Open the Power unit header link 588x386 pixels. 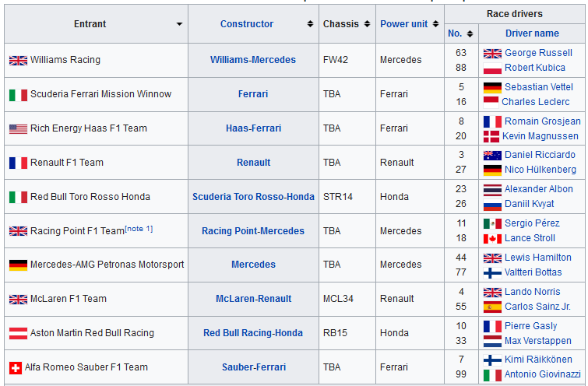[x=404, y=24]
